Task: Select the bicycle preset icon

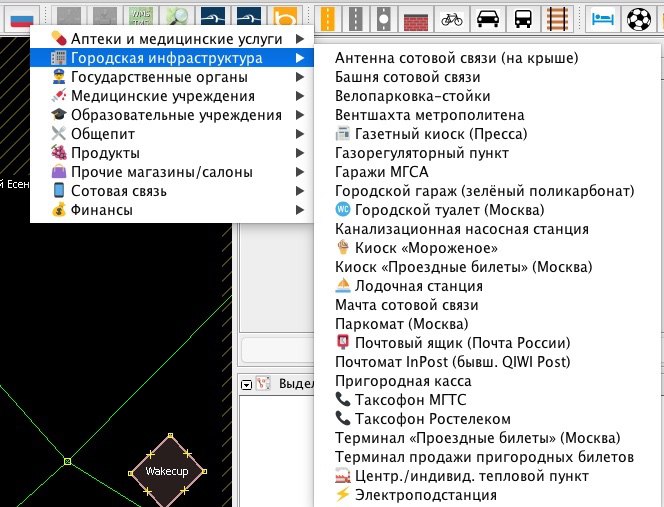Action: pyautogui.click(x=452, y=19)
